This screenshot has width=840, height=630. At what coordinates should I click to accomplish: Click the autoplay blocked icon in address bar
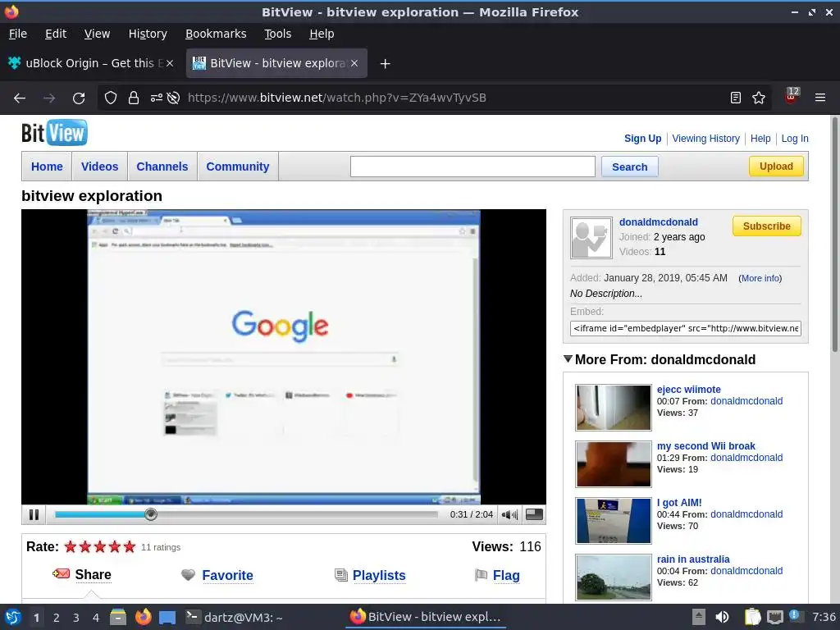173,98
